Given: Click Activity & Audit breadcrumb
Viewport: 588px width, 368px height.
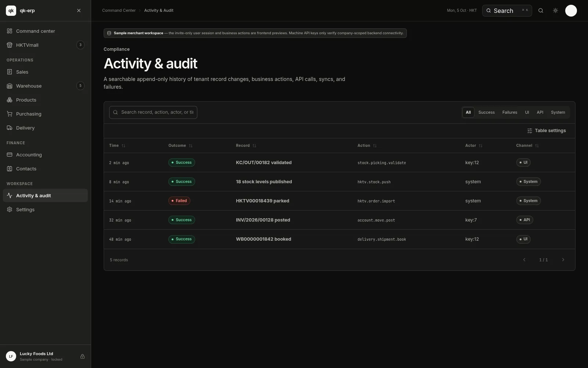Looking at the screenshot, I should coord(159,10).
